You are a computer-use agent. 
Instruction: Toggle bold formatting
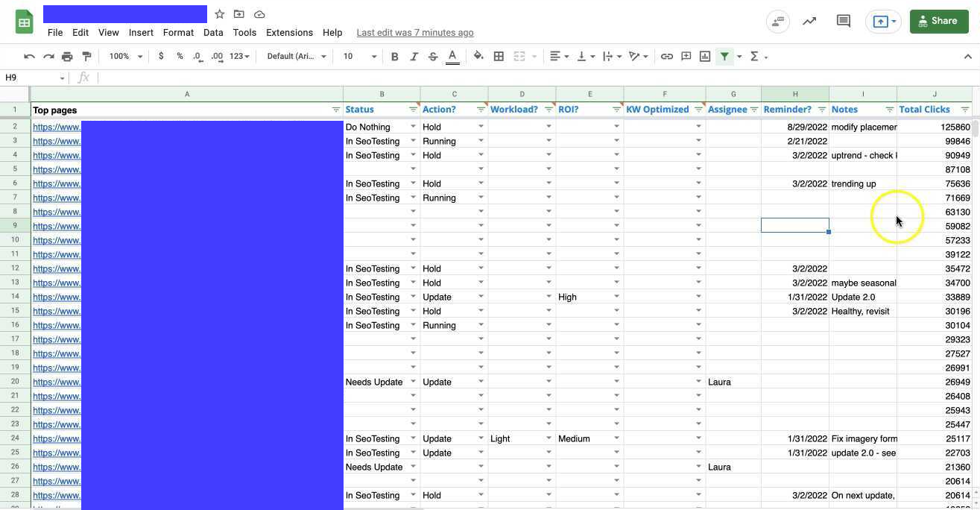[394, 56]
